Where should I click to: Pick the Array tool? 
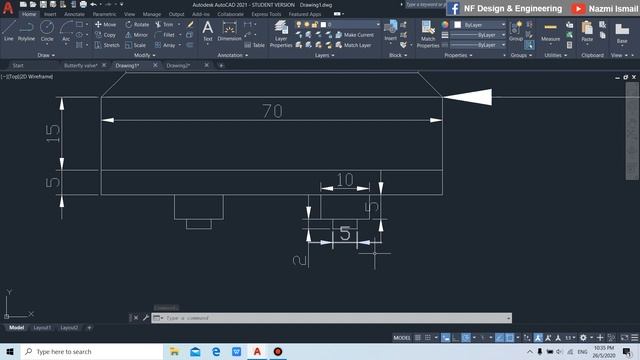[165, 45]
